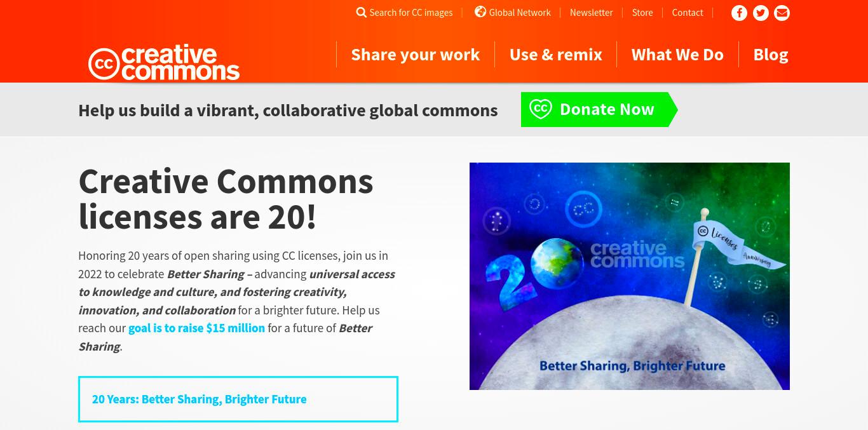
Task: Go to the Blog page
Action: (x=771, y=55)
